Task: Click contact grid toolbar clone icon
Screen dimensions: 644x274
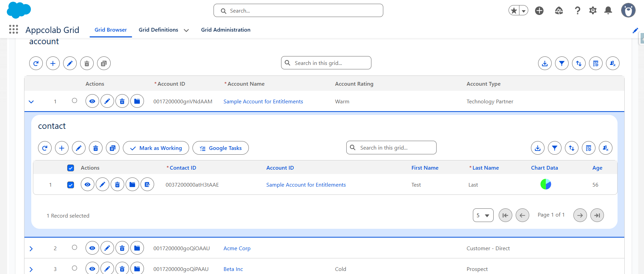Action: tap(113, 148)
